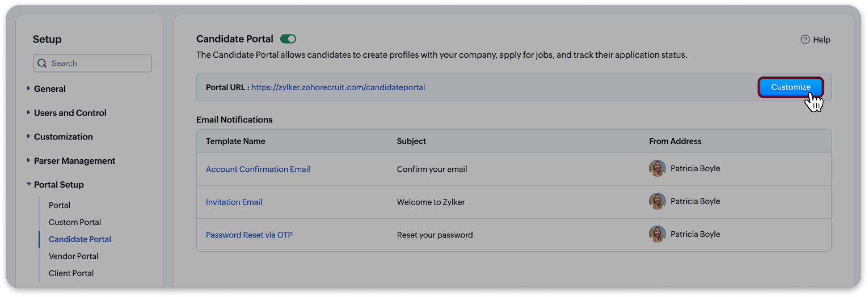868x297 pixels.
Task: Open Account Confirmation Email template
Action: 258,169
